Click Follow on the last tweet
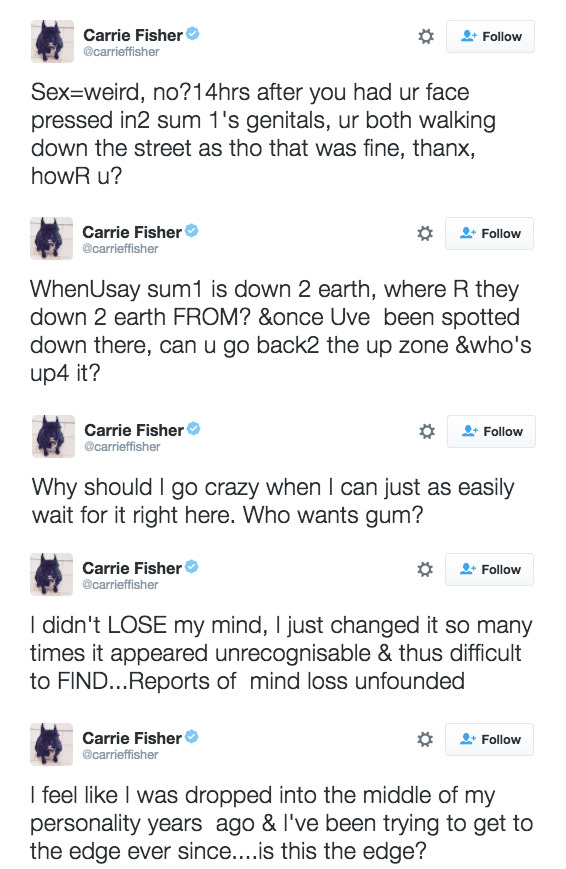The width and height of the screenshot is (566, 869). pyautogui.click(x=489, y=739)
